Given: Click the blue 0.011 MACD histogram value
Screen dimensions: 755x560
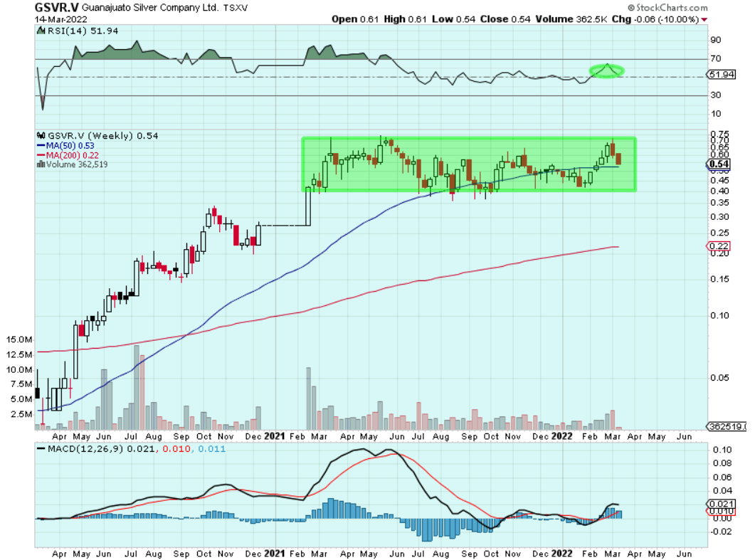Looking at the screenshot, I should (211, 449).
